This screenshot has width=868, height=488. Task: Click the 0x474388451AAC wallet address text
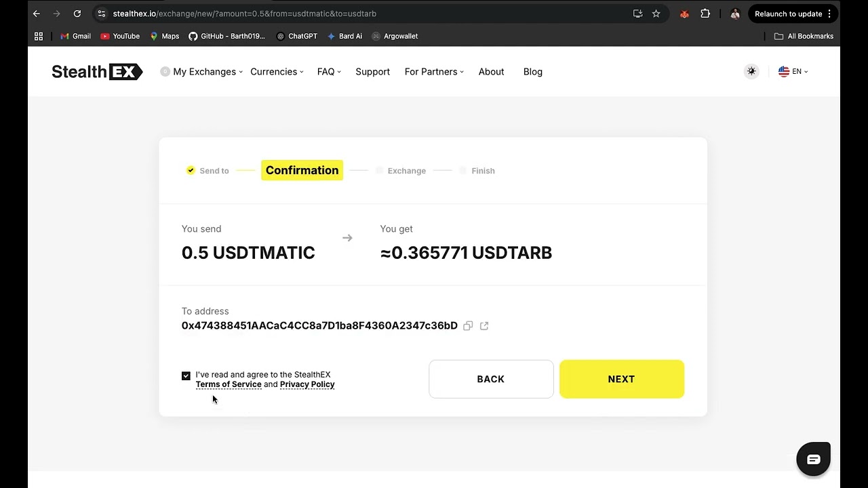319,326
